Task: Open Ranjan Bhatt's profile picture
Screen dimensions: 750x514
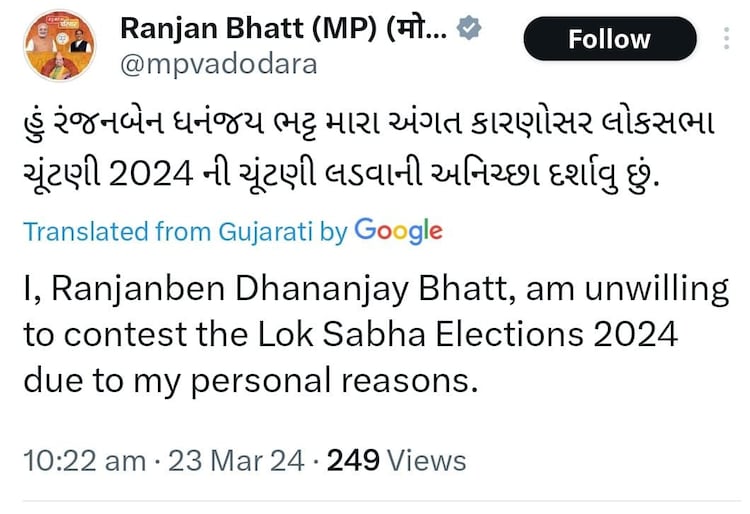Action: pos(58,46)
